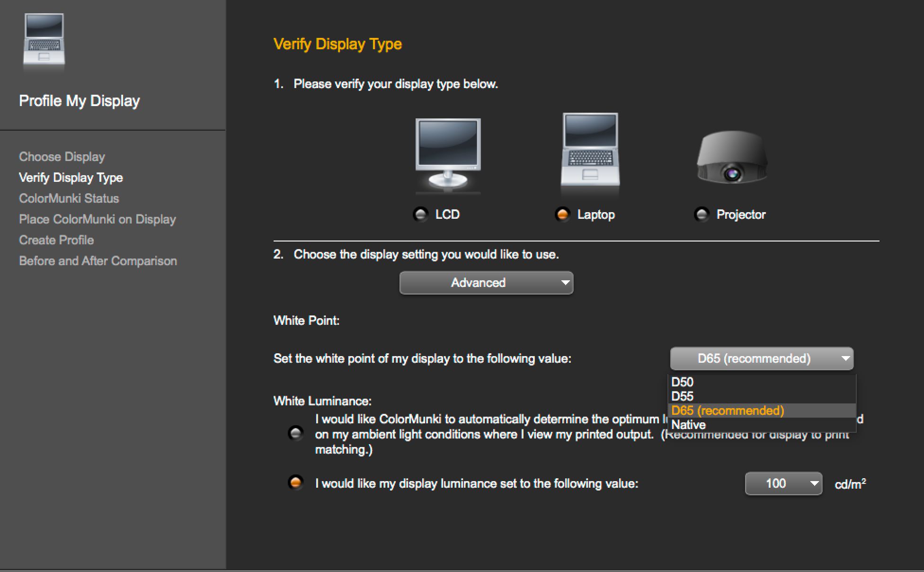The height and width of the screenshot is (572, 924).
Task: Jump to the Create Profile step
Action: (x=56, y=240)
